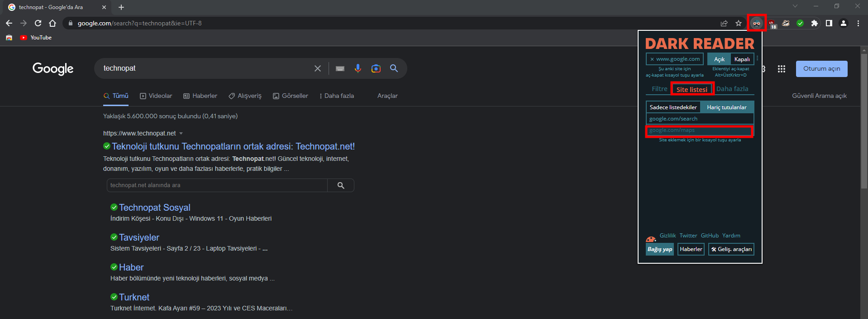
Task: Open a new browser tab
Action: point(121,7)
